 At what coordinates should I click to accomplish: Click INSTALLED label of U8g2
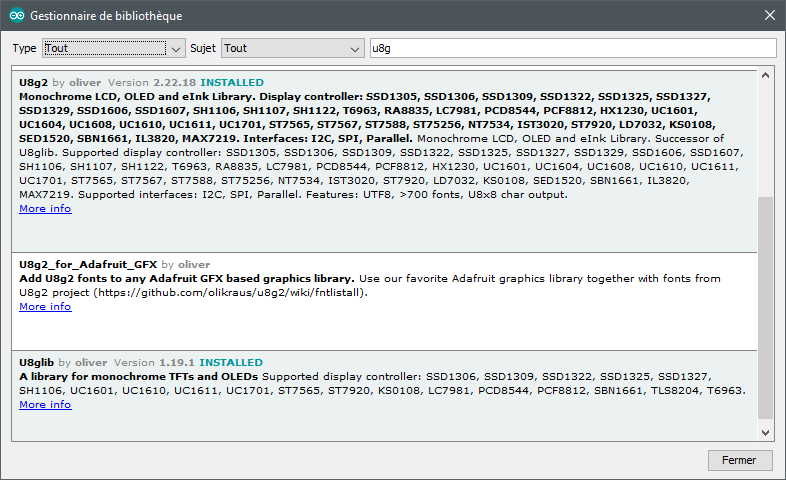[232, 83]
